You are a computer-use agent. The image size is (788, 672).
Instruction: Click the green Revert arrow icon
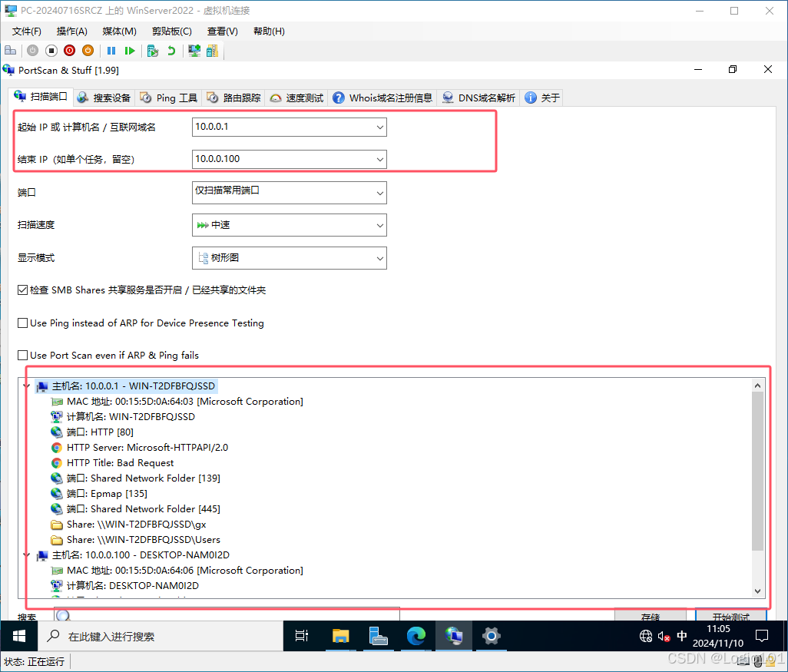tap(171, 51)
